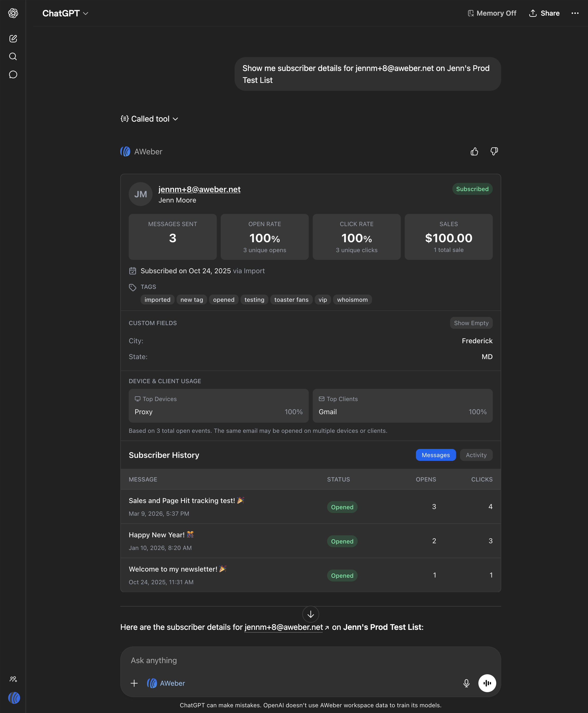Click the thumbs down feedback icon
This screenshot has height=713, width=588.
tap(494, 151)
